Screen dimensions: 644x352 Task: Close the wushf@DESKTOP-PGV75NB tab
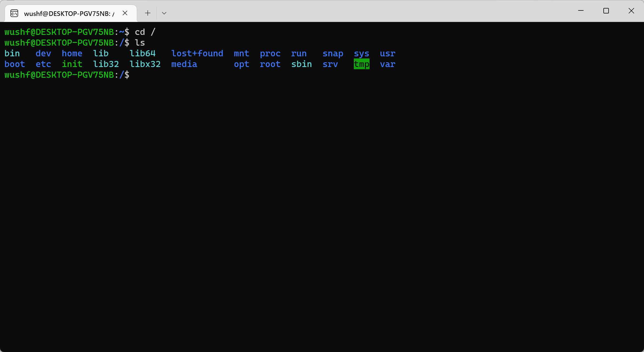click(x=125, y=13)
